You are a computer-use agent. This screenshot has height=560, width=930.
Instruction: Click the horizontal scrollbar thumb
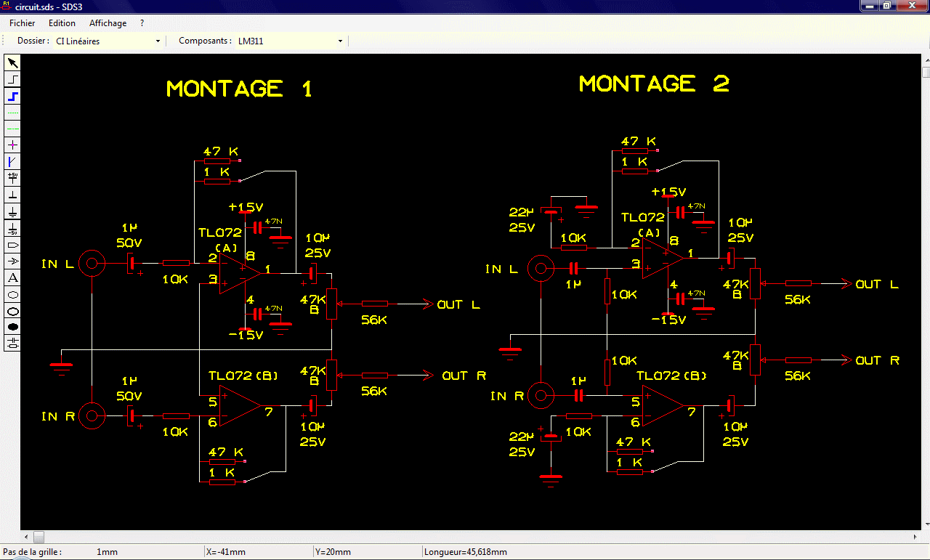(39, 537)
